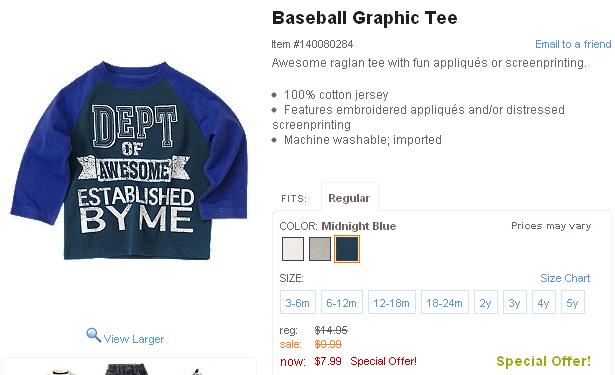Click the jeans thumbnail below the product image
Image resolution: width=615 pixels, height=375 pixels.
tap(127, 370)
